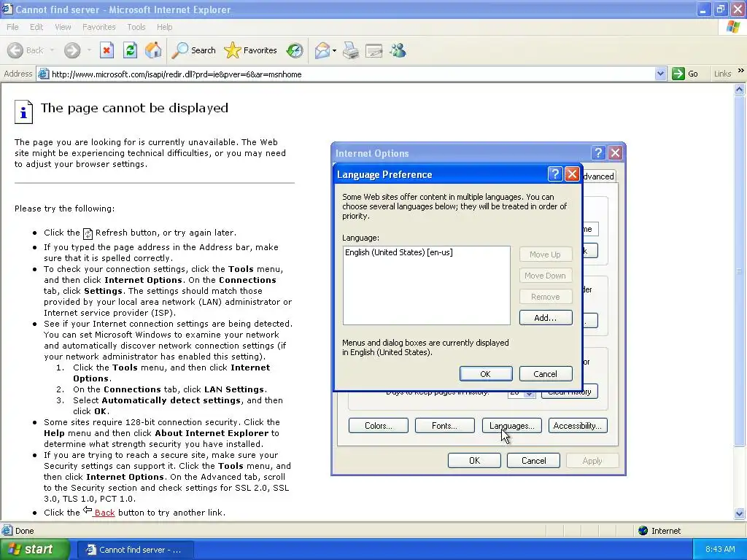This screenshot has height=560, width=747.
Task: Click the green Refresh toolbar icon
Action: (130, 50)
